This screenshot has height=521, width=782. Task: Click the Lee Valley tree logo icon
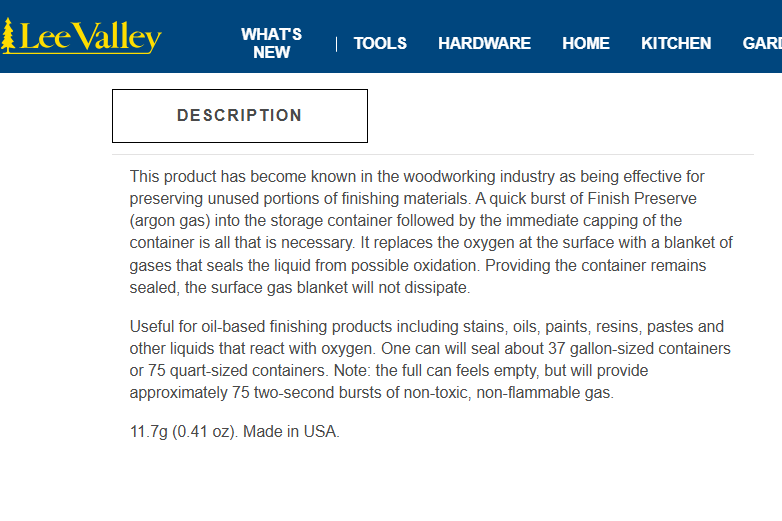coord(9,36)
